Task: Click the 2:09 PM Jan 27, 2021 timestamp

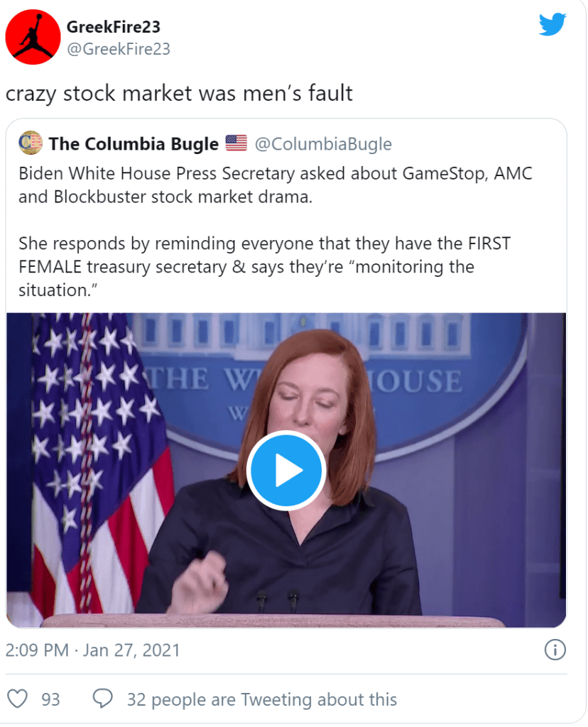Action: (x=93, y=650)
